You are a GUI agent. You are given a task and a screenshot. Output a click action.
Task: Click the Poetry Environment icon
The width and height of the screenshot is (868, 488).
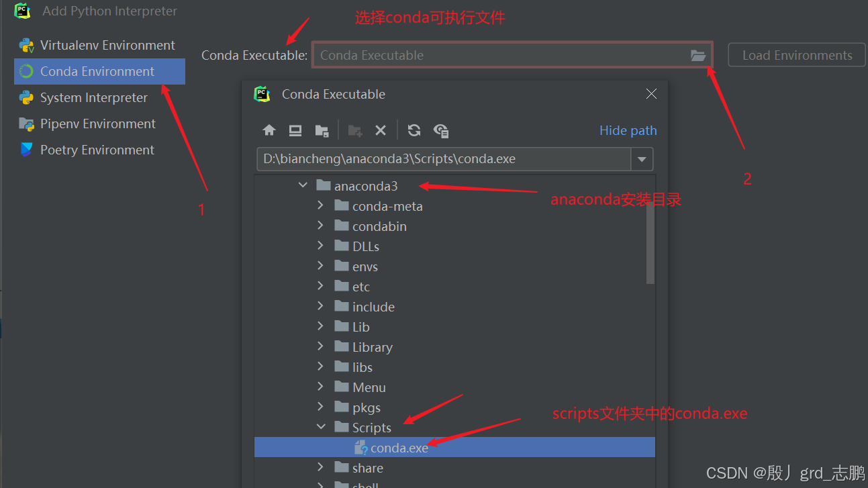coord(27,150)
